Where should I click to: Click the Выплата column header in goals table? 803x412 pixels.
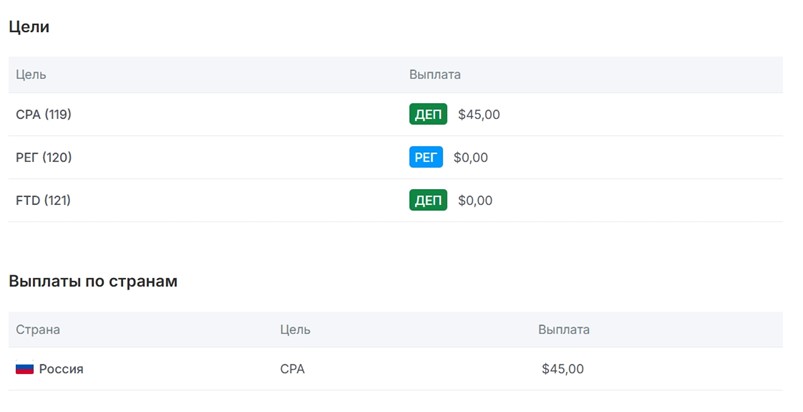(x=435, y=74)
